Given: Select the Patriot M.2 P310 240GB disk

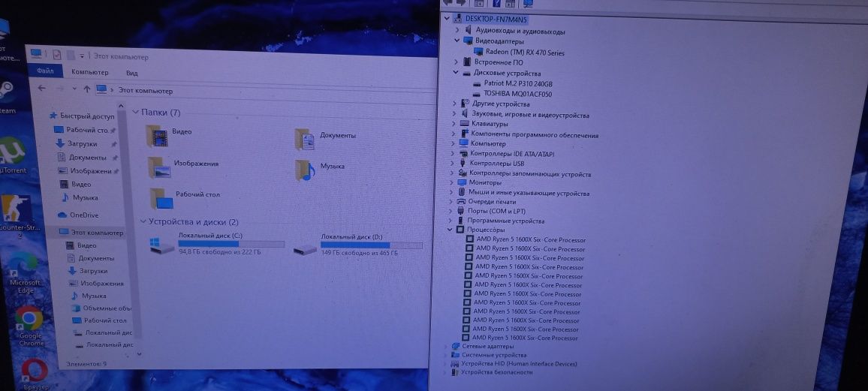Looking at the screenshot, I should 517,83.
